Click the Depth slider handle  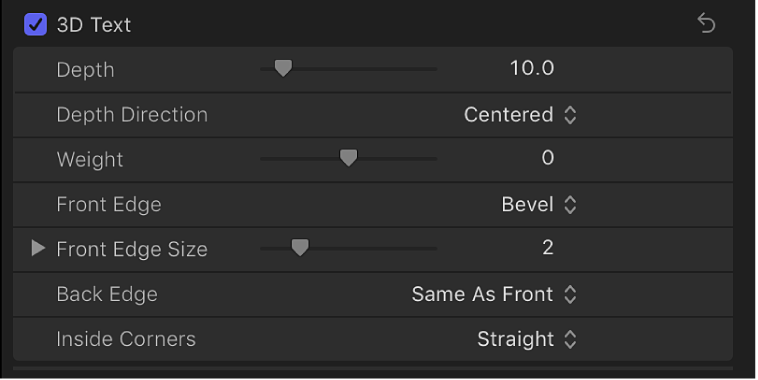pos(283,69)
